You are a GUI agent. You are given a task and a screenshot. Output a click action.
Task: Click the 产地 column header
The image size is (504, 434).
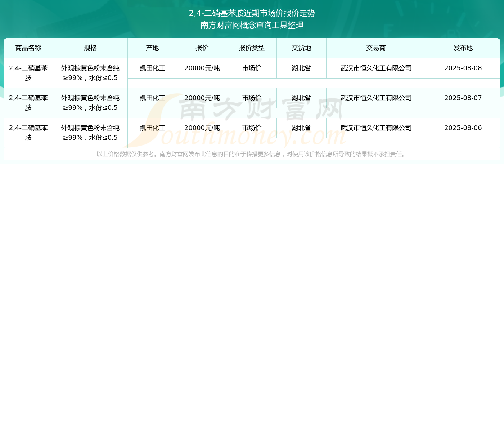click(x=152, y=48)
